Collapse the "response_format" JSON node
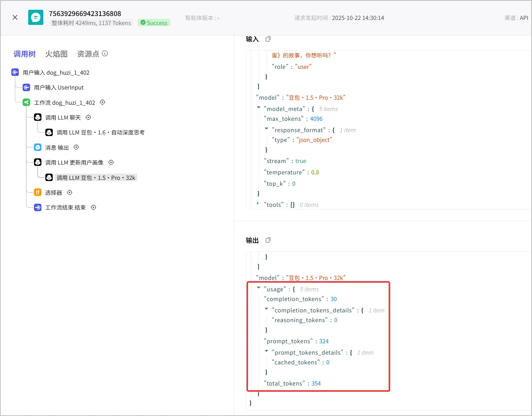Screen dimensions: 532x416 (x=266, y=129)
